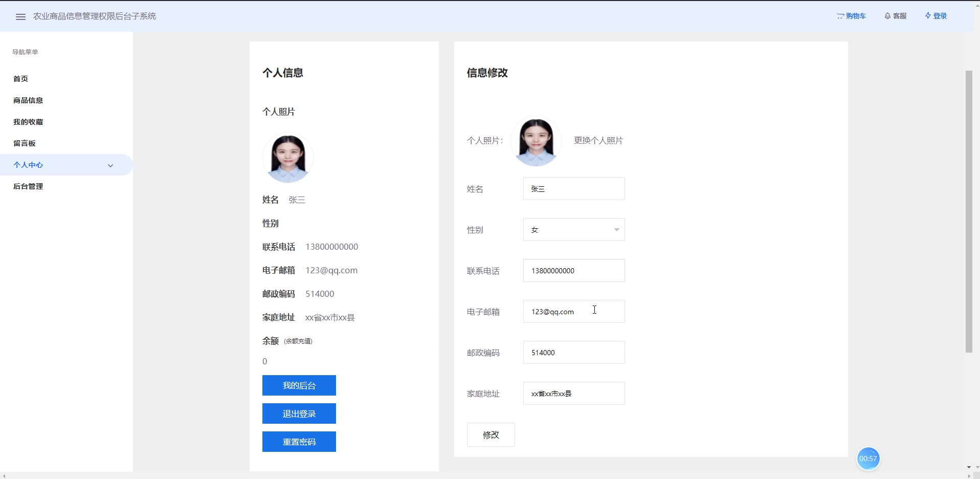980x479 pixels.
Task: Click the 我的后台 button
Action: 299,385
